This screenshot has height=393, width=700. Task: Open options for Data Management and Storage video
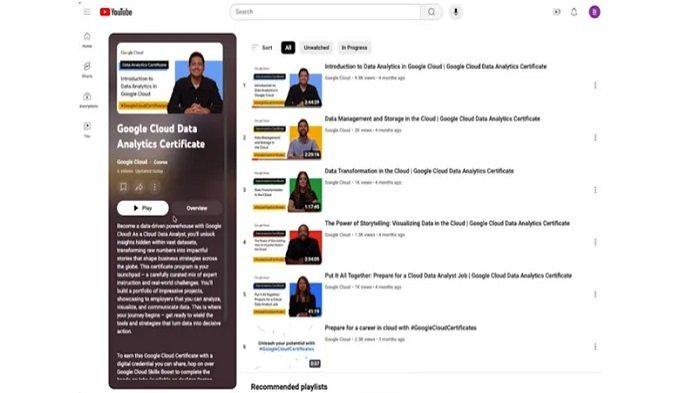click(595, 138)
